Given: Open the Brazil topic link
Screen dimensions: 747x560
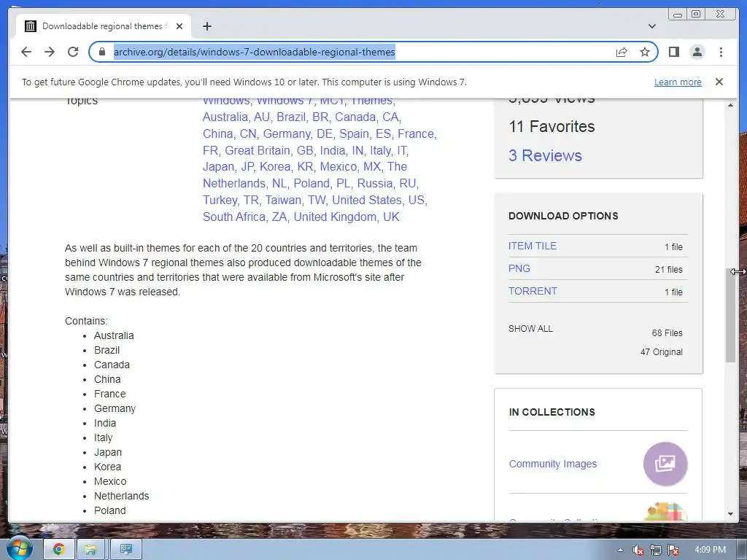Looking at the screenshot, I should (291, 117).
